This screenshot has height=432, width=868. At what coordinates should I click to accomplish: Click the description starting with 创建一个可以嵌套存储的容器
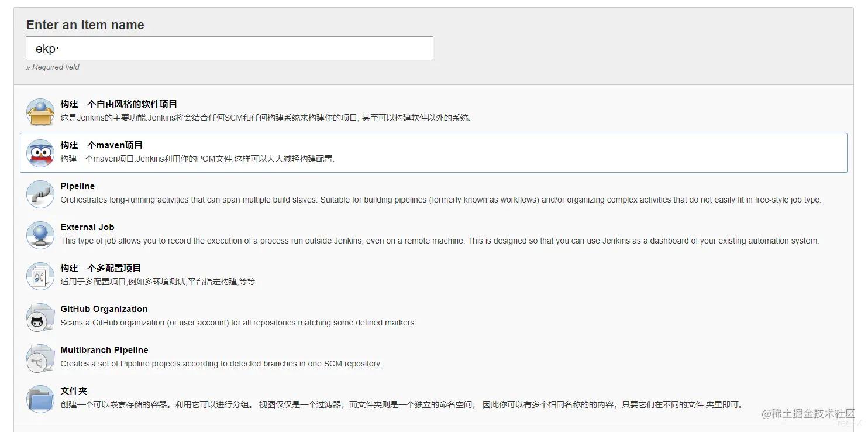click(x=402, y=404)
